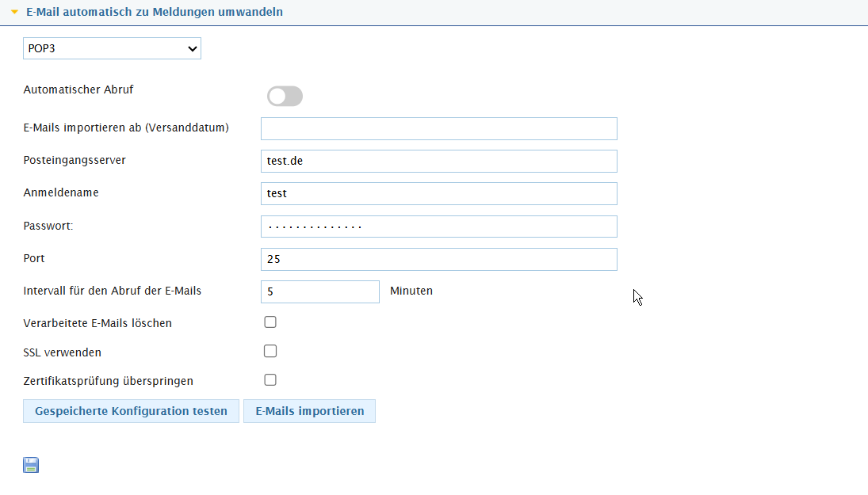Select the Anmeldename input field
Viewport: 868px width, 495px height.
(x=439, y=193)
